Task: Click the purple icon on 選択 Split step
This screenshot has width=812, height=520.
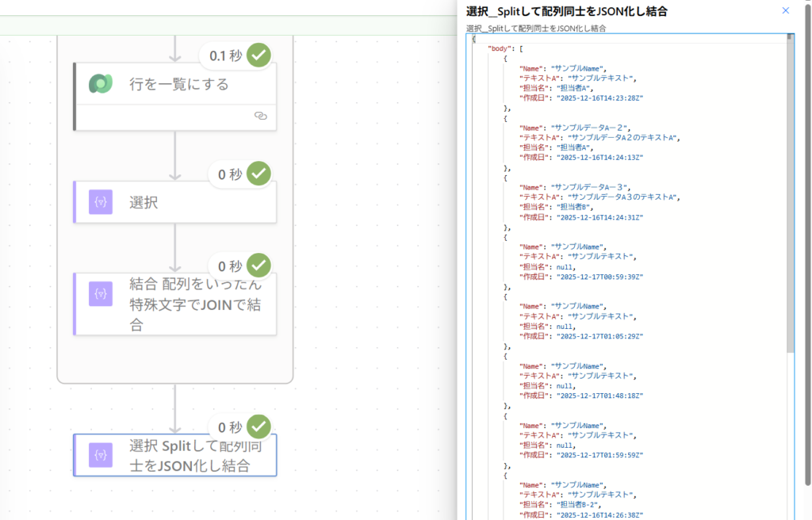Action: 101,455
